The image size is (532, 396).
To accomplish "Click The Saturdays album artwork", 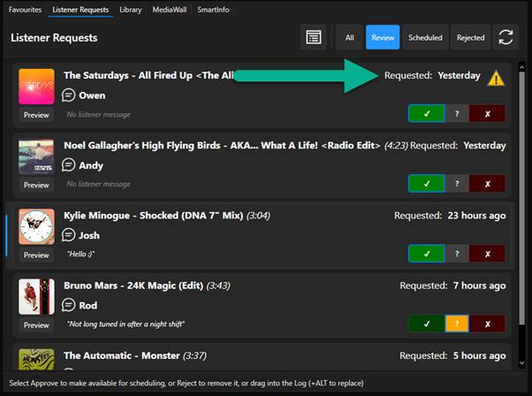I will click(36, 87).
